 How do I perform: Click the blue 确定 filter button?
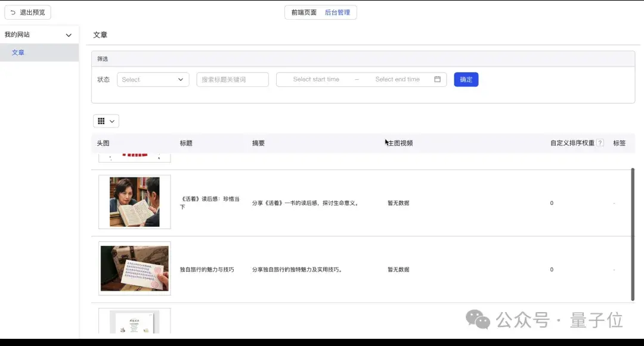[466, 79]
